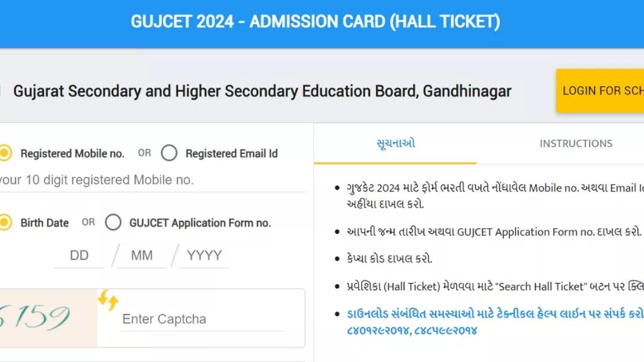This screenshot has height=362, width=644.
Task: Click the GUJCET 2024 Admission Card header
Action: click(x=316, y=21)
